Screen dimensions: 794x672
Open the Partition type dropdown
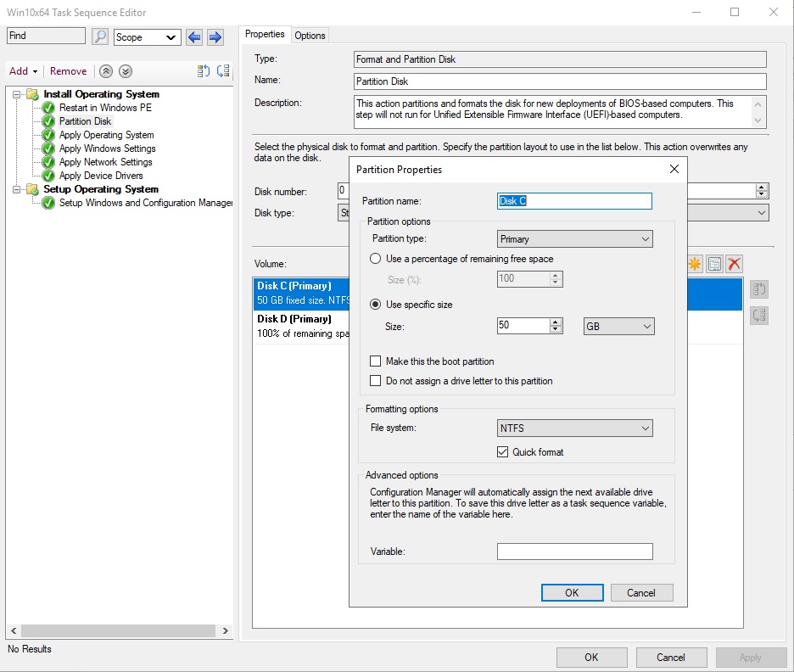pyautogui.click(x=575, y=239)
